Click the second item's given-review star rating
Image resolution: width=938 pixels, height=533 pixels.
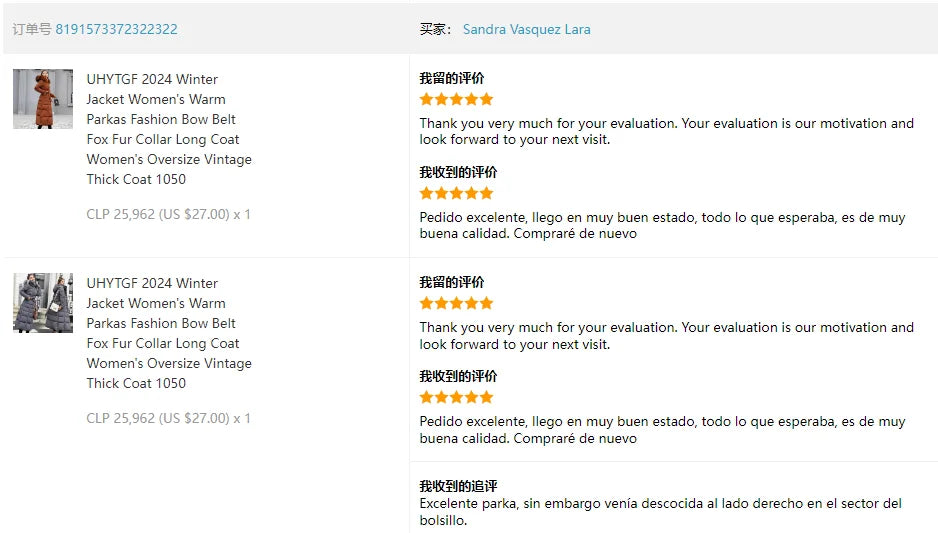[x=456, y=303]
